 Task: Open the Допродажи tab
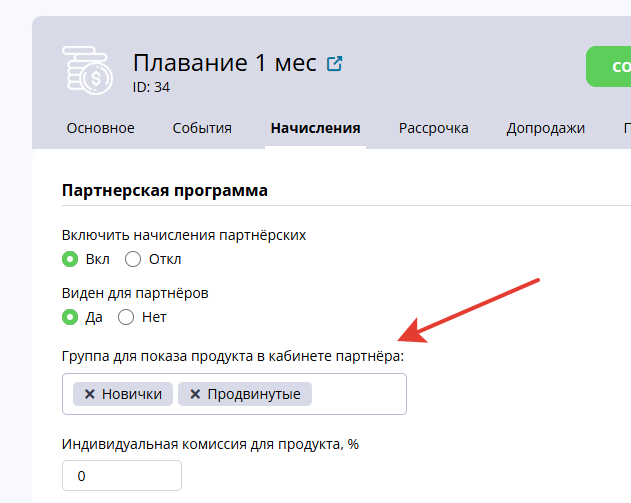[x=546, y=128]
